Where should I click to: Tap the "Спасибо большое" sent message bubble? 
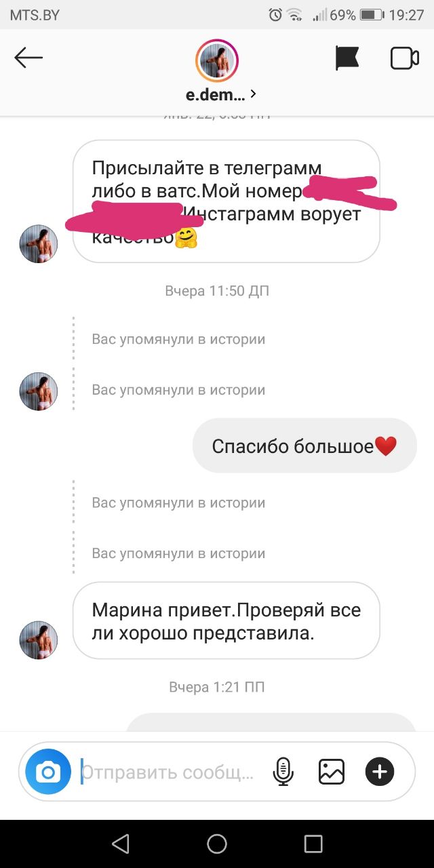[304, 446]
